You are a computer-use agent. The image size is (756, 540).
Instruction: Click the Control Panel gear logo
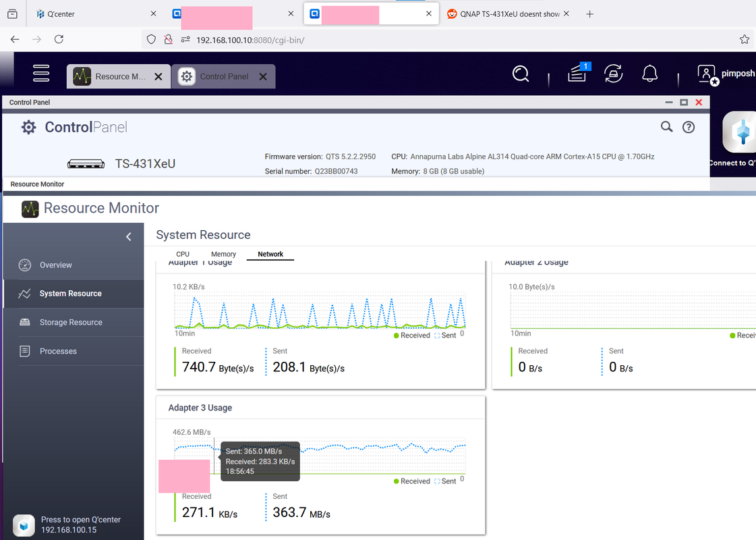coord(28,127)
